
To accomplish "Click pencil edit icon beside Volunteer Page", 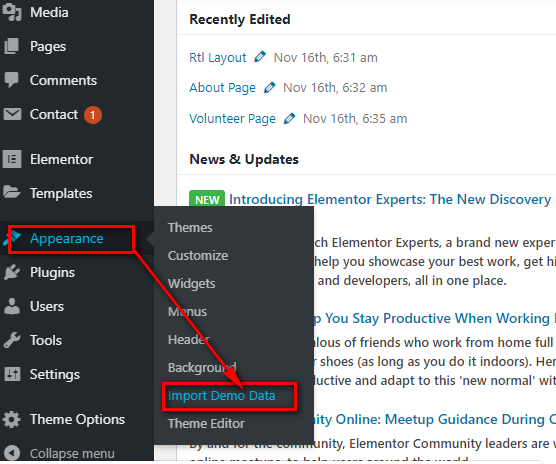I will click(289, 118).
